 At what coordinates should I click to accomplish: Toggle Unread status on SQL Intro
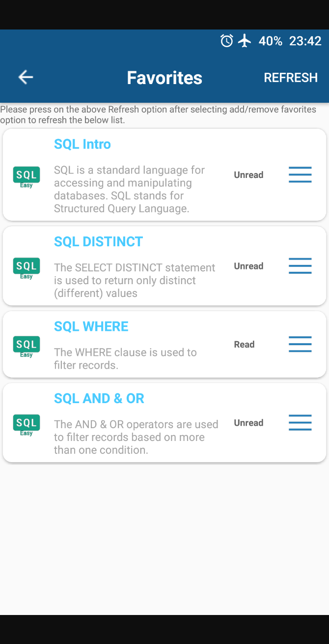coord(248,175)
